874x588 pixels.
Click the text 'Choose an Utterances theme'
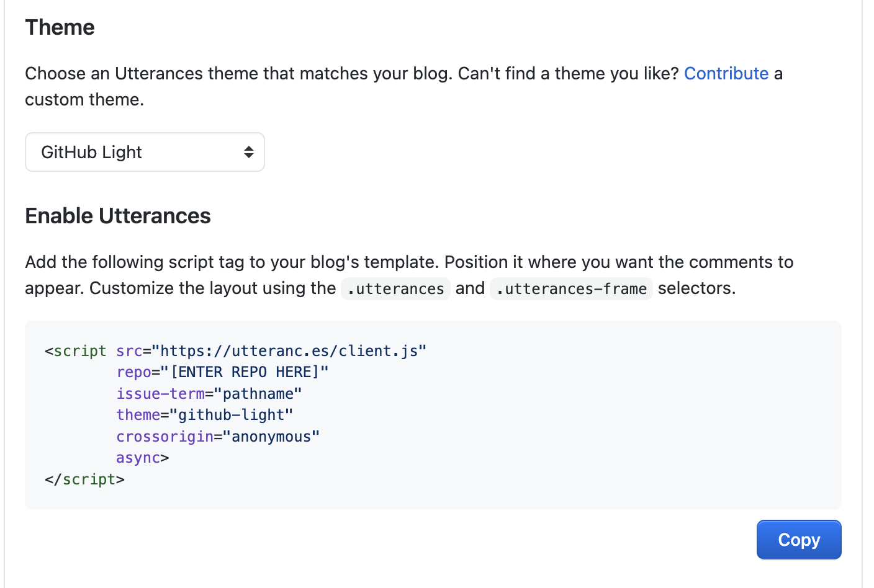(x=142, y=73)
